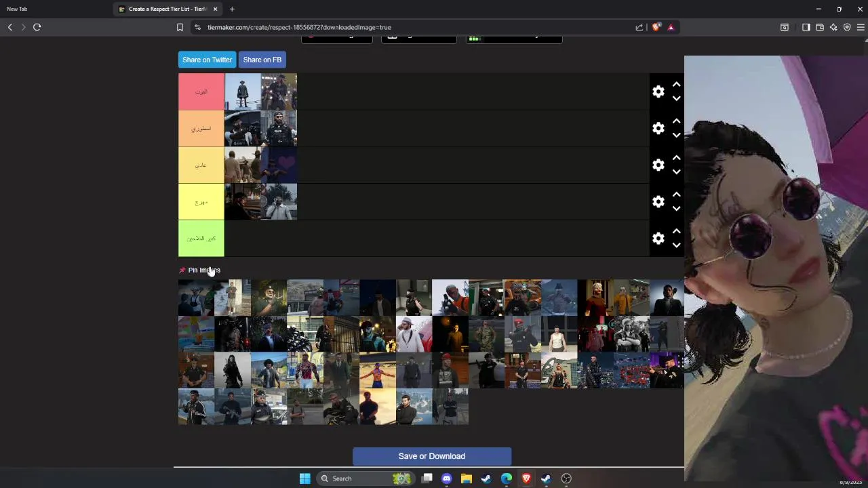Click the orange tier label cell
This screenshot has width=868, height=488.
click(201, 128)
